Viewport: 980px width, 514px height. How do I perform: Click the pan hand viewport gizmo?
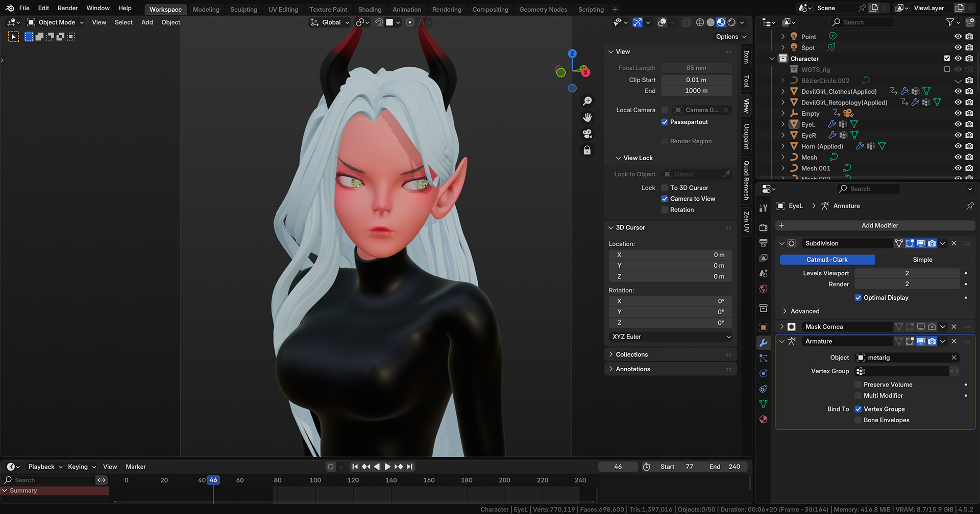click(587, 117)
